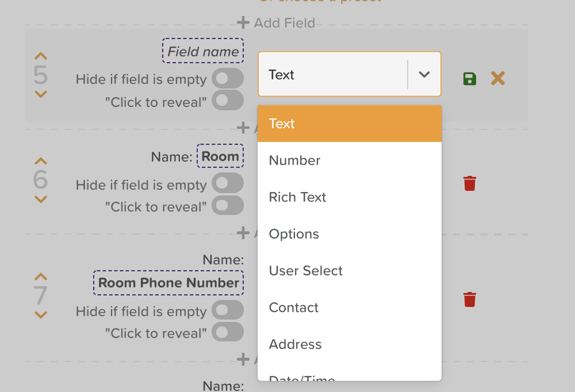Move field 5 up with arrow
Screen dimensions: 575x392
click(x=41, y=56)
